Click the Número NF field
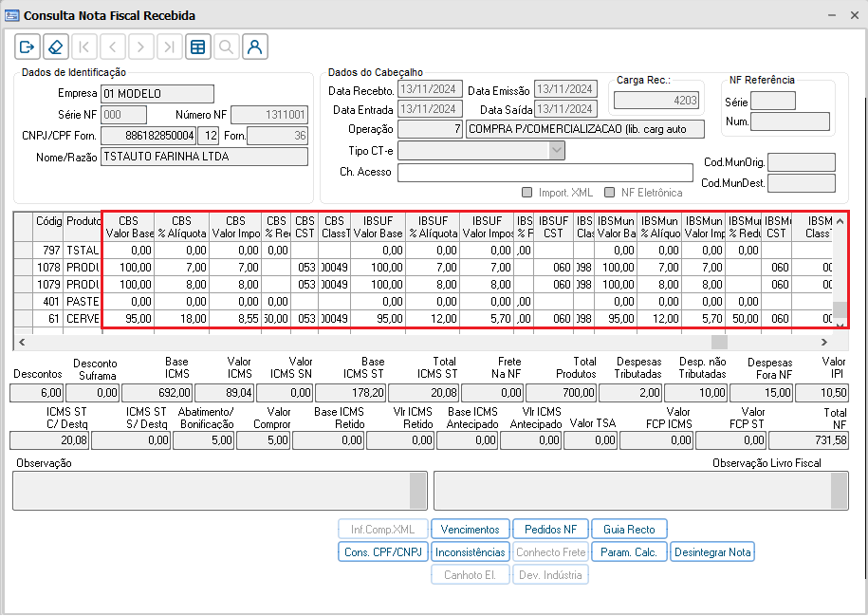This screenshot has width=868, height=616. (269, 115)
